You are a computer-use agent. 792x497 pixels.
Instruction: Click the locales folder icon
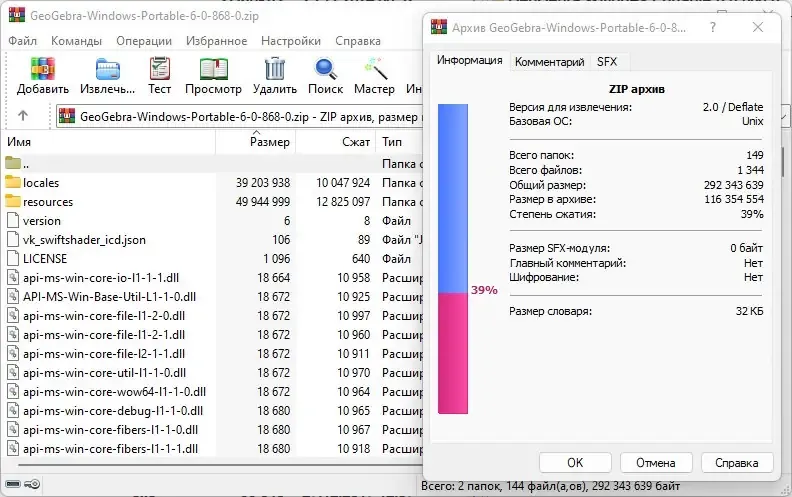click(13, 182)
